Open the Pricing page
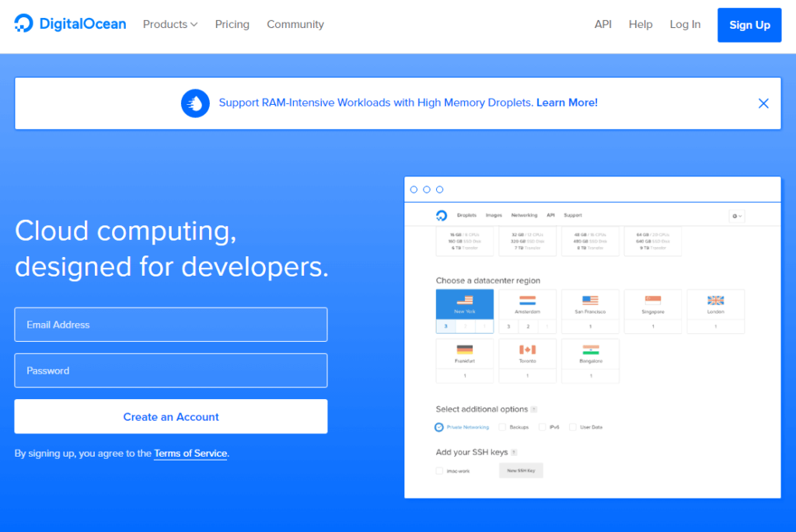 click(232, 24)
